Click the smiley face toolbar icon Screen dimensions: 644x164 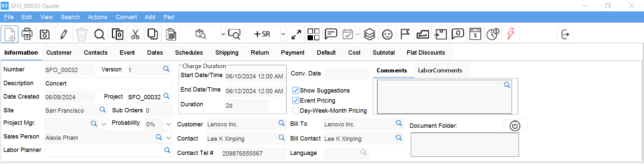[387, 34]
